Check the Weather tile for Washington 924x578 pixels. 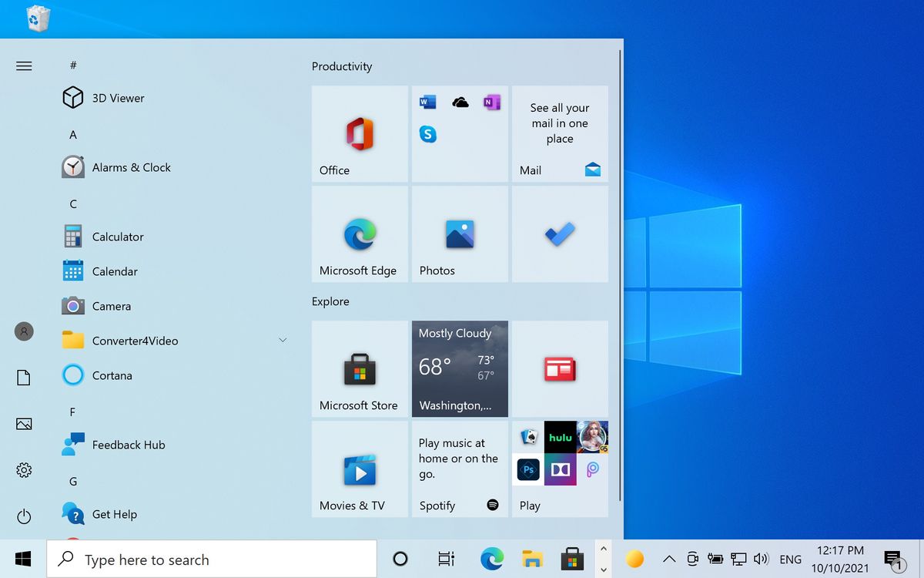[x=460, y=368]
